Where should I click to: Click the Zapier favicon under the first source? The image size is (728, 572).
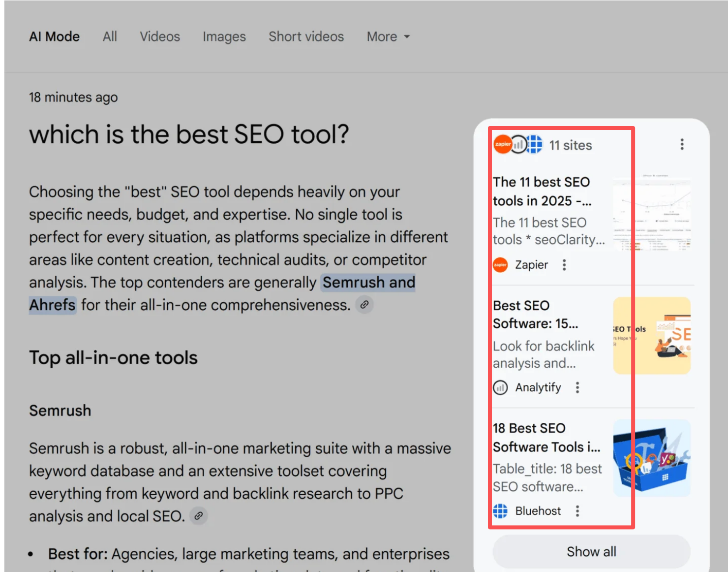[x=500, y=265]
